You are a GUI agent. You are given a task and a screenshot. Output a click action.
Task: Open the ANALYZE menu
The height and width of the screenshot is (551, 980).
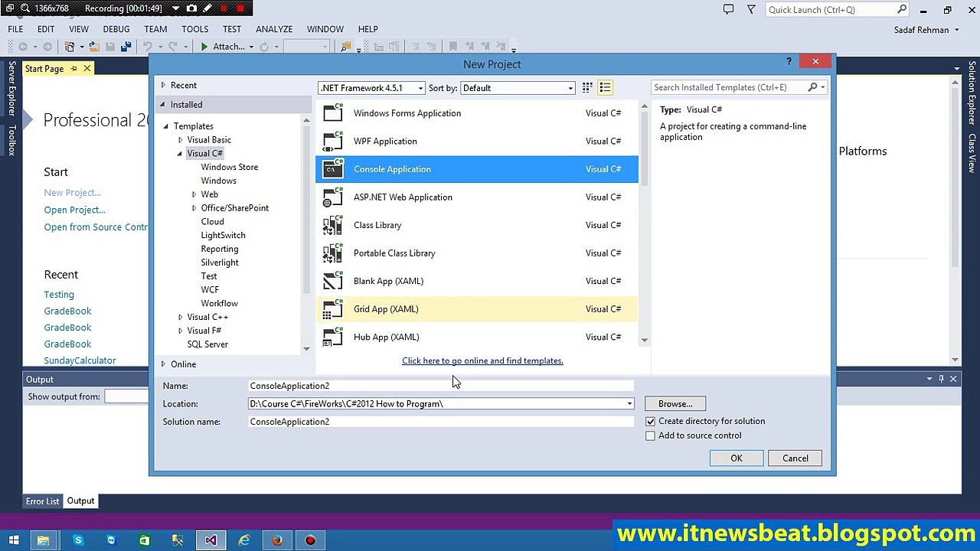[x=274, y=29]
